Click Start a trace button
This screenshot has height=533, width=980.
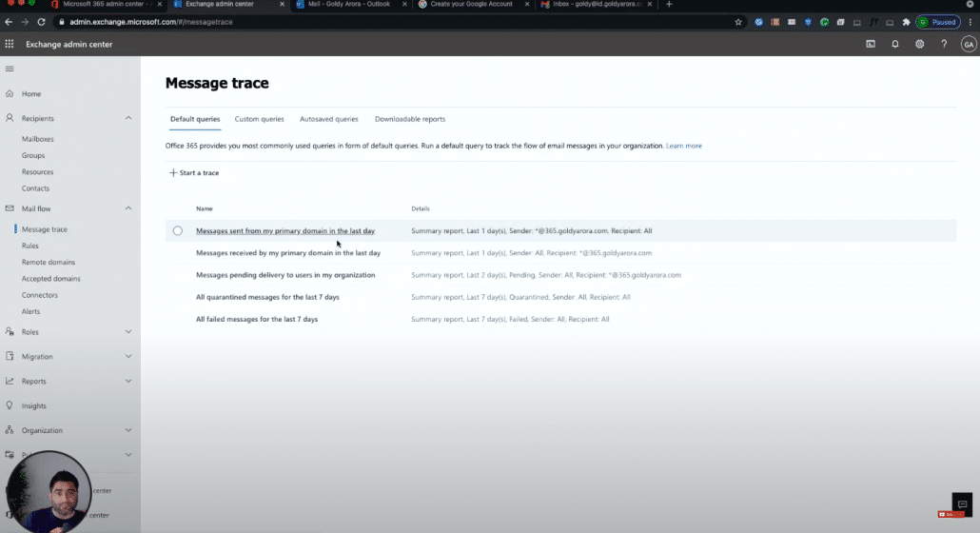point(194,172)
